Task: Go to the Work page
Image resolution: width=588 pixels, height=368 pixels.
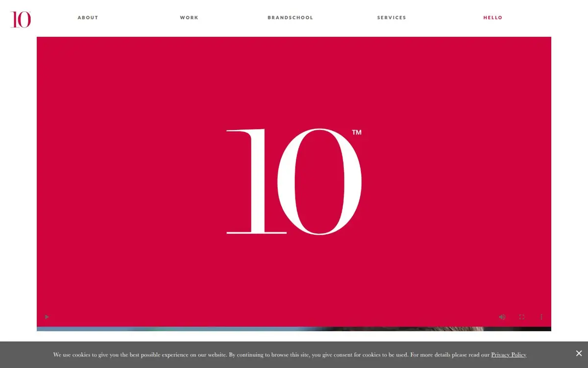Action: pos(189,18)
